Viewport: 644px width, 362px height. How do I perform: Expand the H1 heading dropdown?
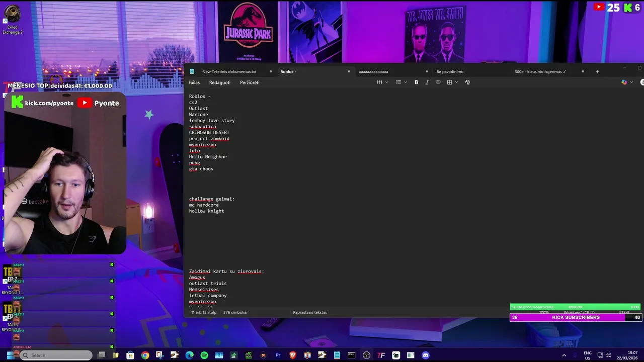click(x=382, y=82)
